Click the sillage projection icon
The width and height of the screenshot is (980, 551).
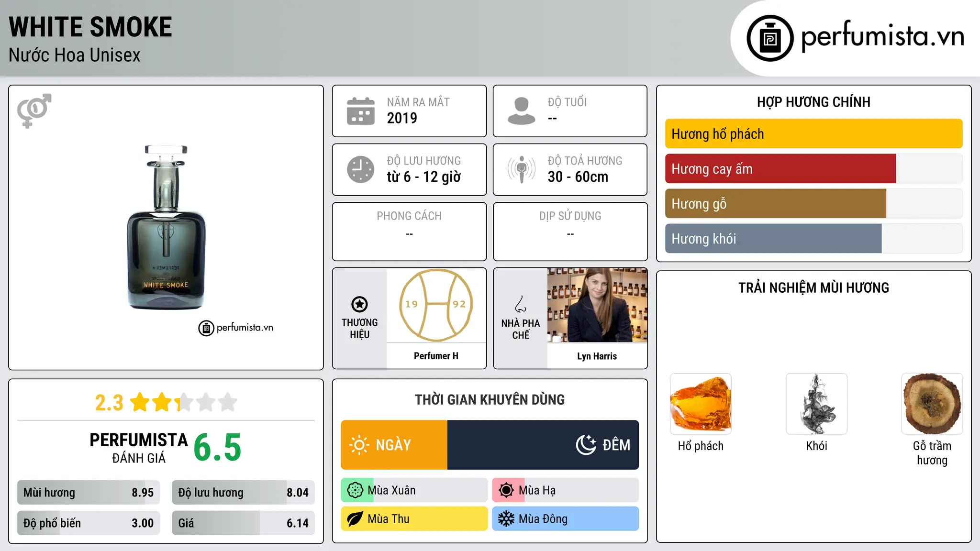coord(521,169)
